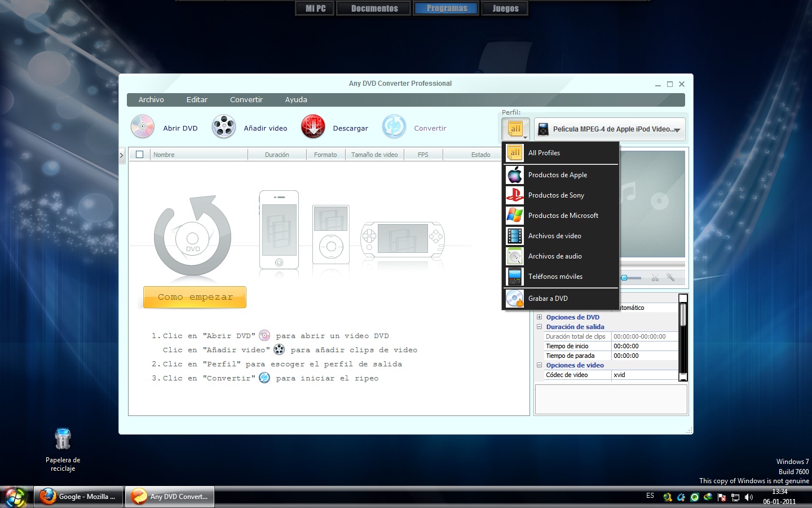
Task: Click the preview volume slider handle
Action: [624, 278]
